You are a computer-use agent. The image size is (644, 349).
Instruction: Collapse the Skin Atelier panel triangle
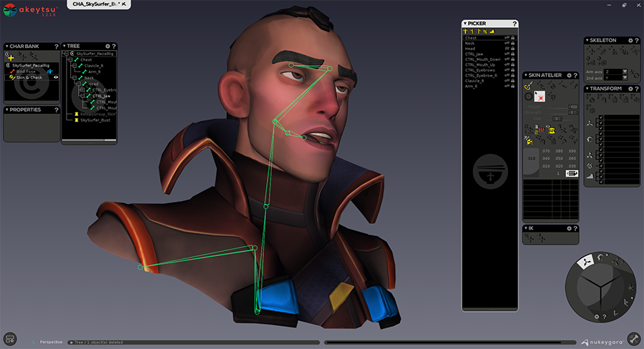(x=526, y=75)
